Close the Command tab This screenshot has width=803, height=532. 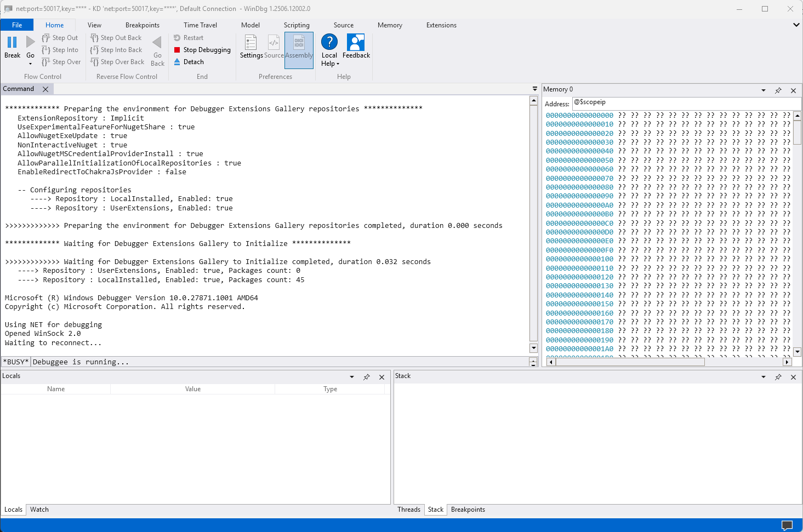click(45, 89)
